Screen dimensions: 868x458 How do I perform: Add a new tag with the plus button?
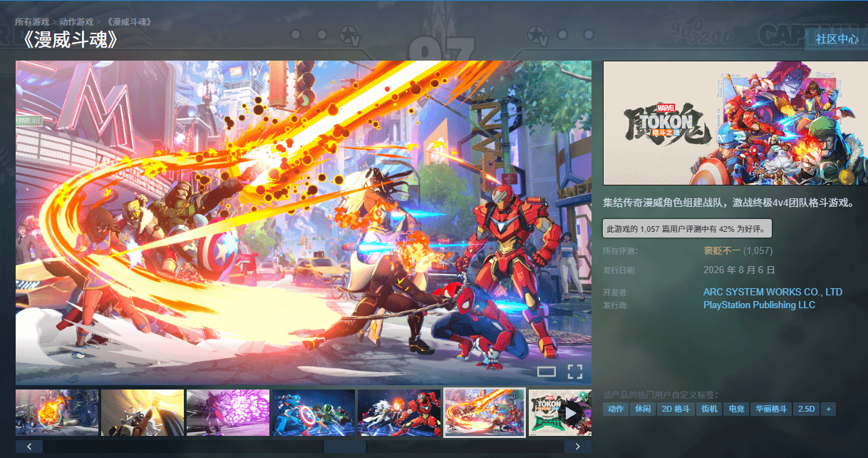pos(828,409)
